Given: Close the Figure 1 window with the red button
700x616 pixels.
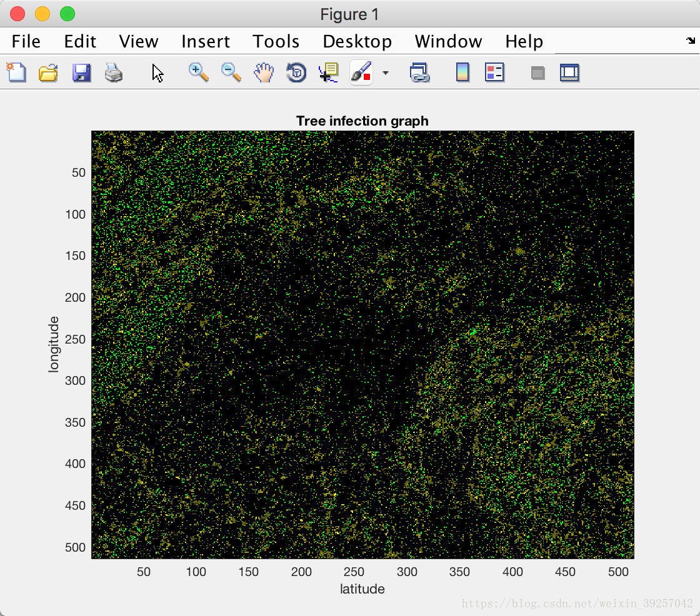Looking at the screenshot, I should pyautogui.click(x=17, y=14).
